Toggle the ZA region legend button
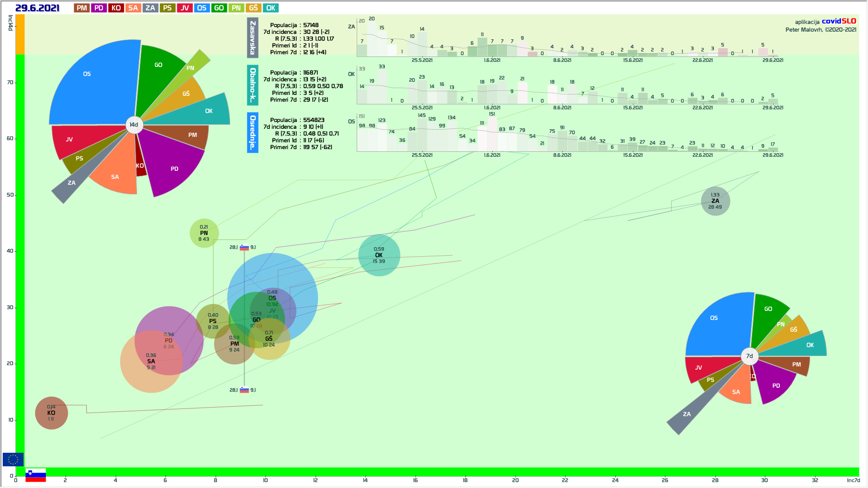 (150, 8)
